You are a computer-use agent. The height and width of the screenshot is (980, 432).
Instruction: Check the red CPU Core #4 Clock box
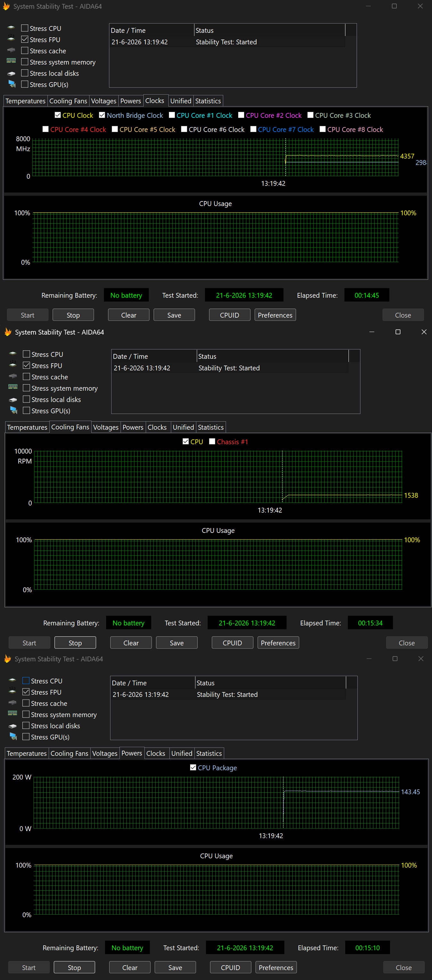[45, 129]
